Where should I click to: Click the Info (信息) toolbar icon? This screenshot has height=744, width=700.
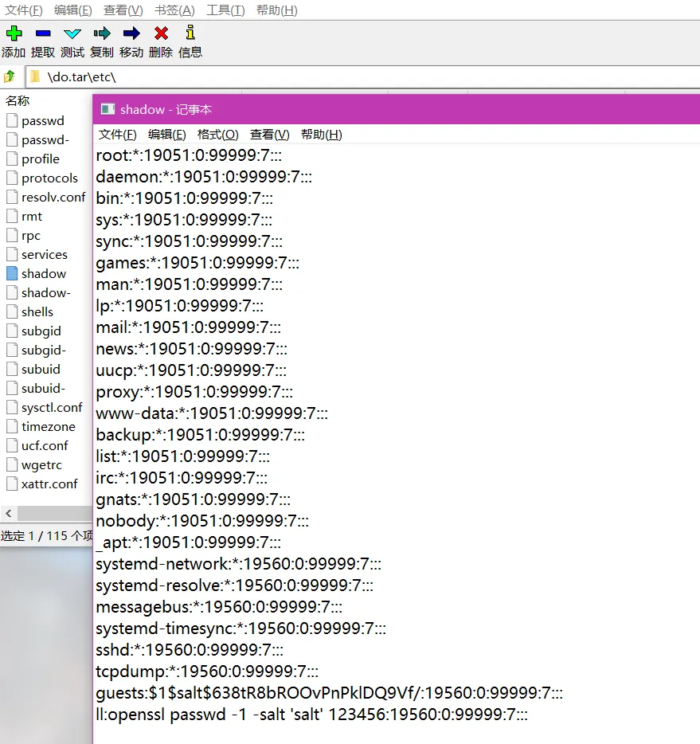[190, 33]
